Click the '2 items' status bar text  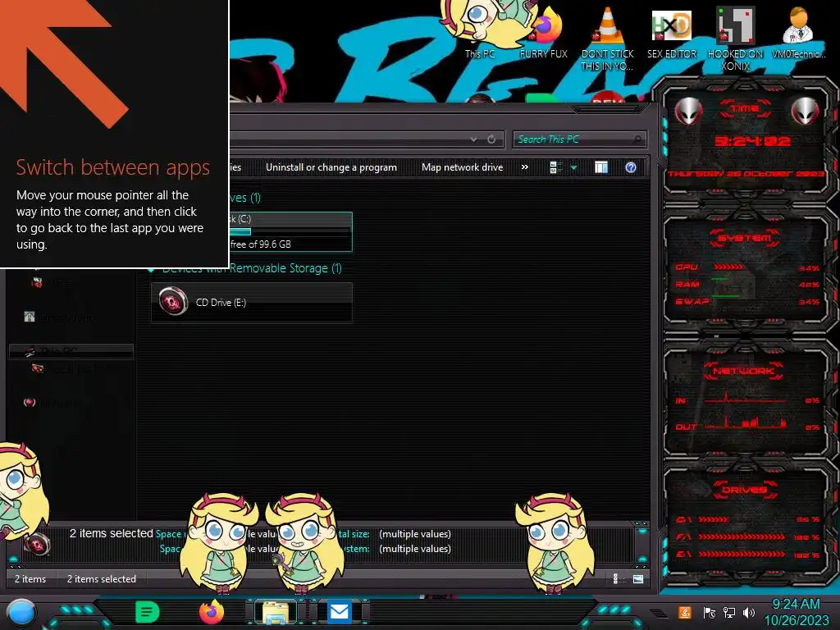click(30, 579)
